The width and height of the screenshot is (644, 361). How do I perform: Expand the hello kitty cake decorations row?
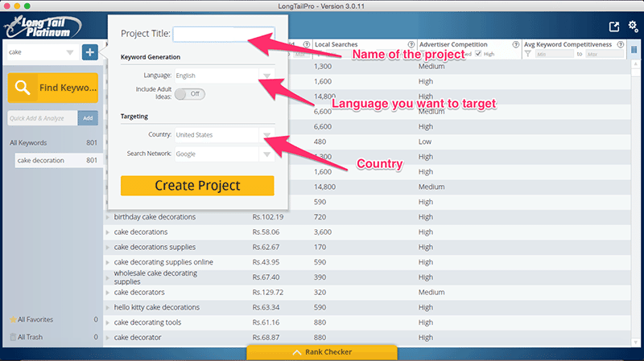[108, 308]
